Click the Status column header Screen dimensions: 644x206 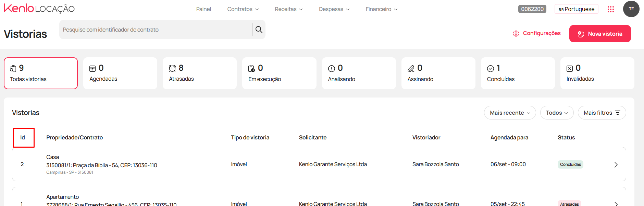tap(566, 137)
